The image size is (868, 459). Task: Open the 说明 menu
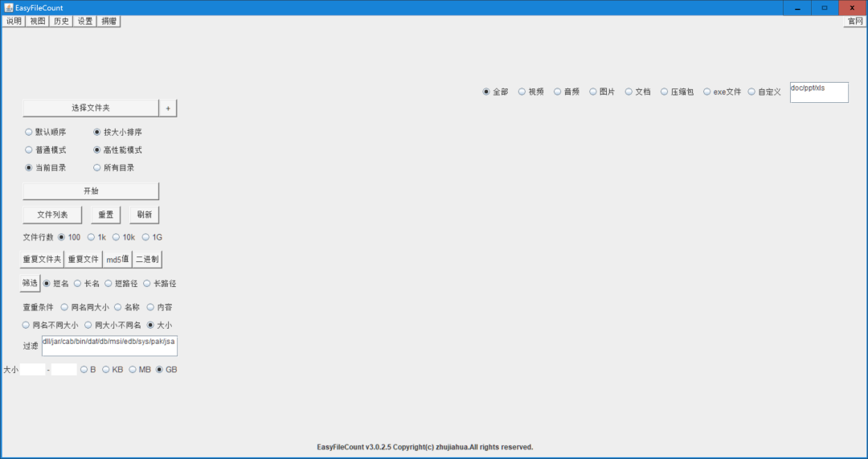click(14, 21)
